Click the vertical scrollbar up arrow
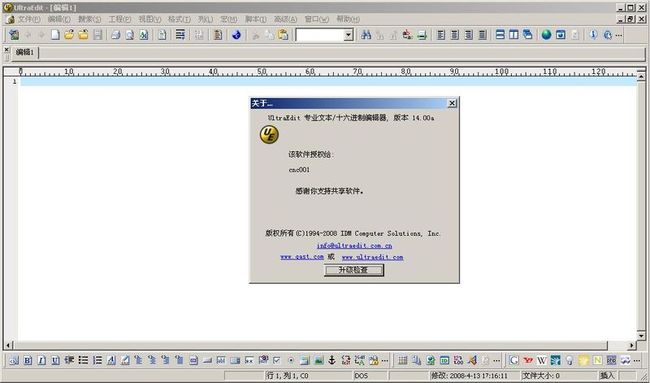 [641, 76]
